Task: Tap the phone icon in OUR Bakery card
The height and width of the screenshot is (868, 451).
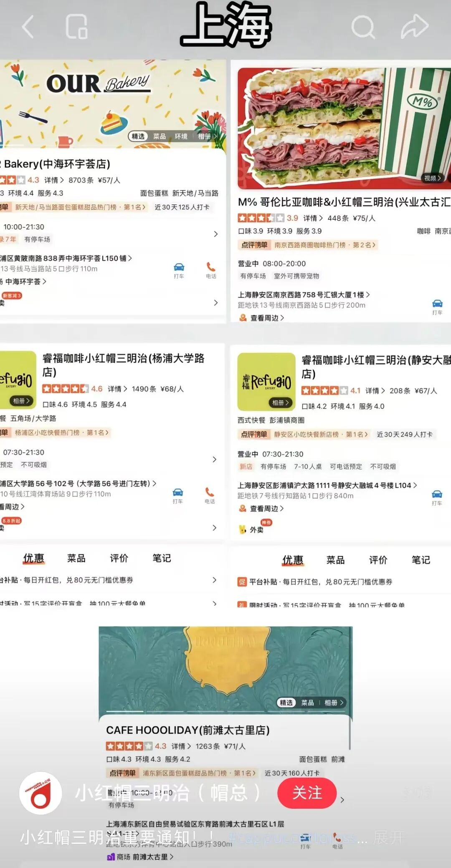Action: point(211,270)
